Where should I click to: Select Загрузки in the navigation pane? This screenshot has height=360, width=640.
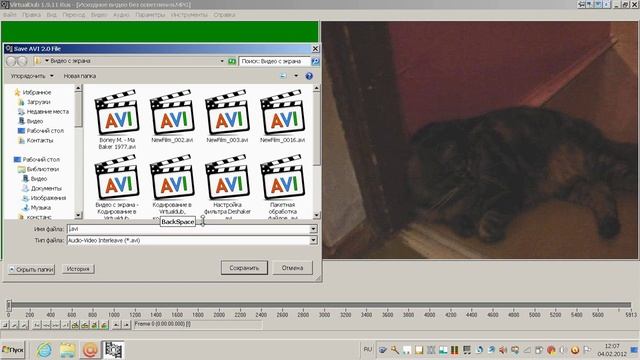38,102
